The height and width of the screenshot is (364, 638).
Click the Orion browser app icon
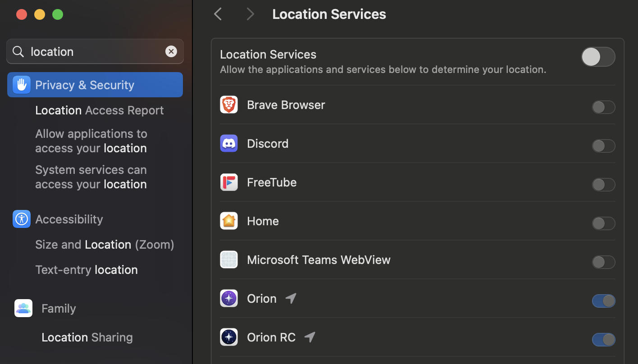point(229,299)
